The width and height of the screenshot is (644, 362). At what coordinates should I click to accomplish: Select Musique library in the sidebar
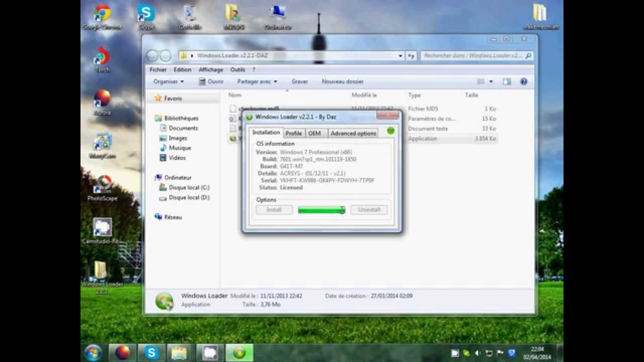[180, 148]
